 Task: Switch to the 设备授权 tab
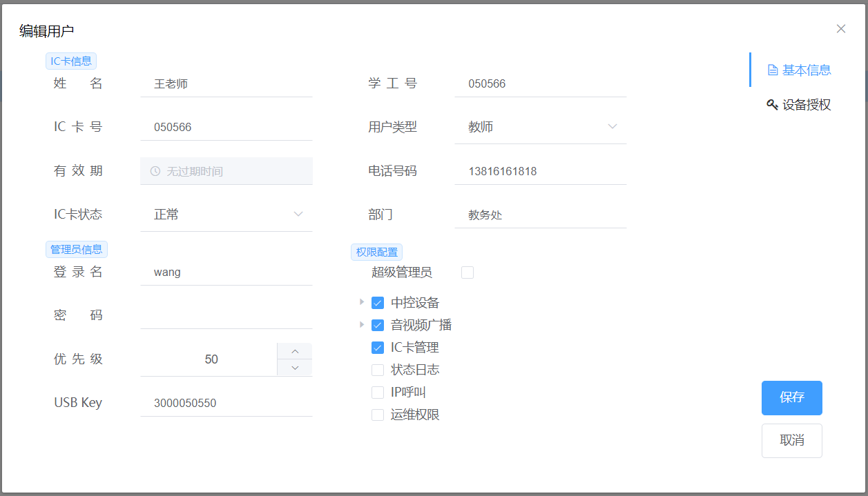click(x=805, y=105)
